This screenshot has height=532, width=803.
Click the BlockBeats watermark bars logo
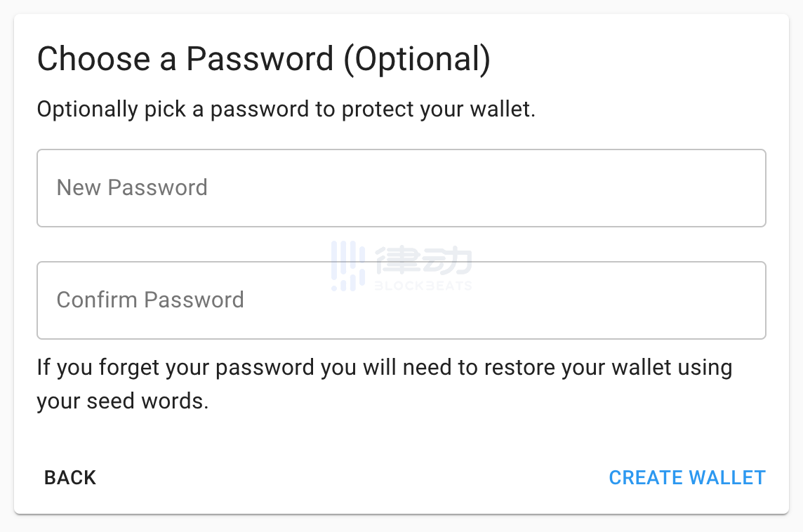pos(348,266)
